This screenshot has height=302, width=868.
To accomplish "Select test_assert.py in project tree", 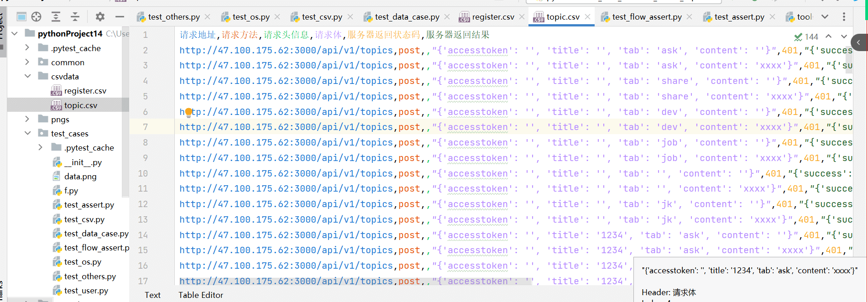I will [89, 205].
